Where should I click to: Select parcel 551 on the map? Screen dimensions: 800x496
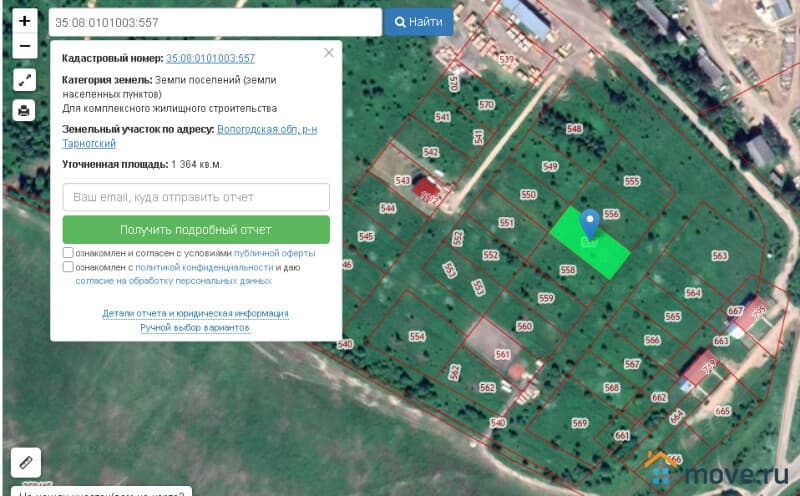506,222
